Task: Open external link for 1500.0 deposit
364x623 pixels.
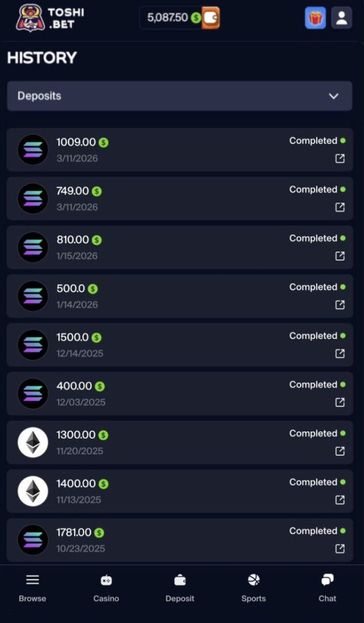Action: pyautogui.click(x=340, y=354)
